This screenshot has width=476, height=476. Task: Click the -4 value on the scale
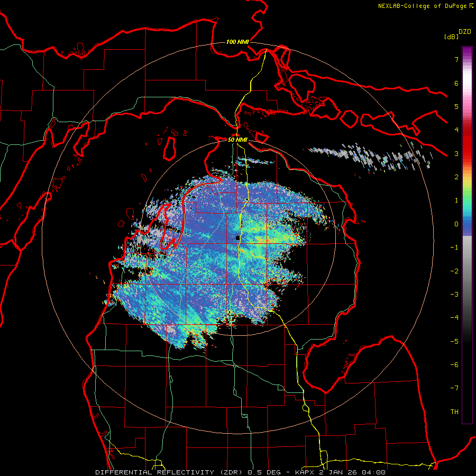(454, 318)
